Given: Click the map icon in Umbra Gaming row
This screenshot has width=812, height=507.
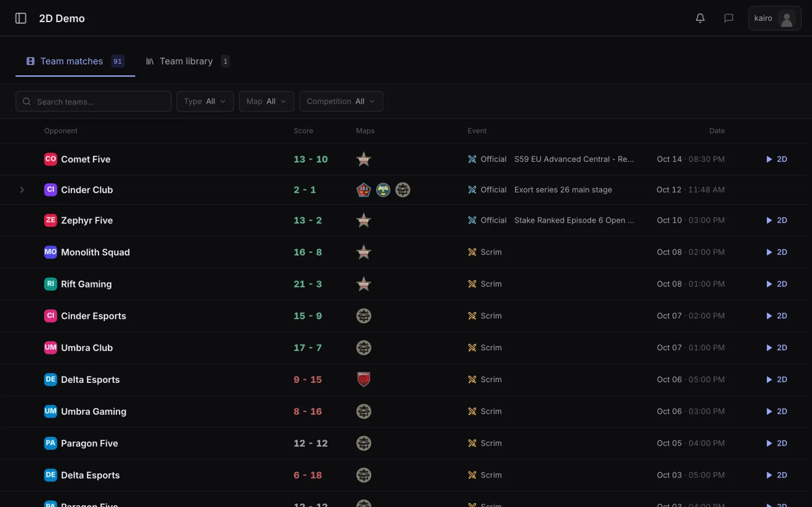Looking at the screenshot, I should pos(364,411).
